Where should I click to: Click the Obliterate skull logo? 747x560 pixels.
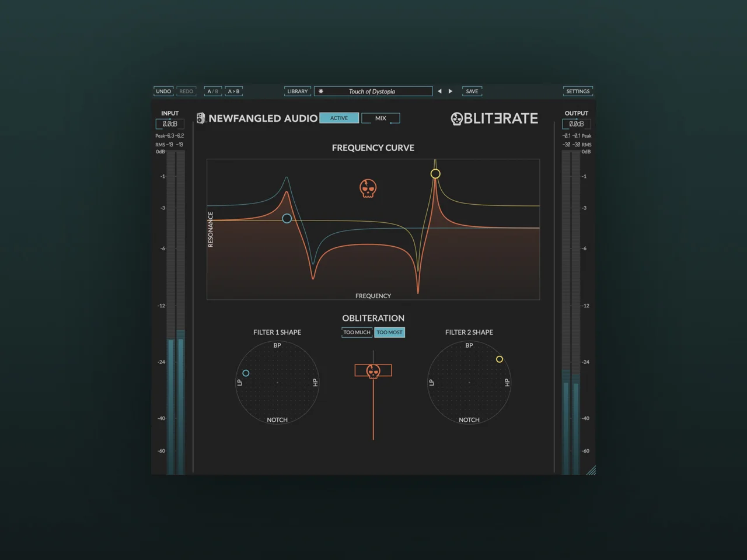[457, 119]
